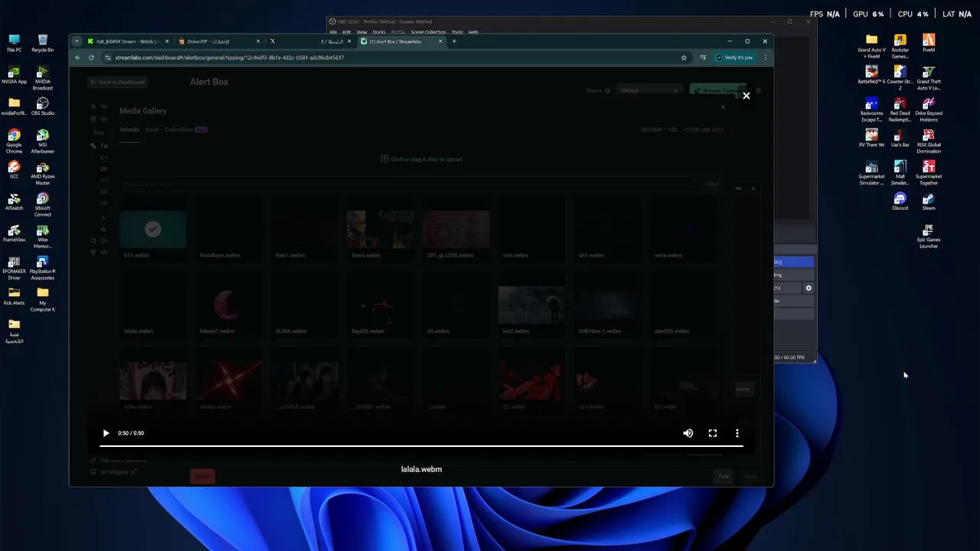Screen dimensions: 980x551
Task: Reload the Streamlabs page
Action: point(91,57)
